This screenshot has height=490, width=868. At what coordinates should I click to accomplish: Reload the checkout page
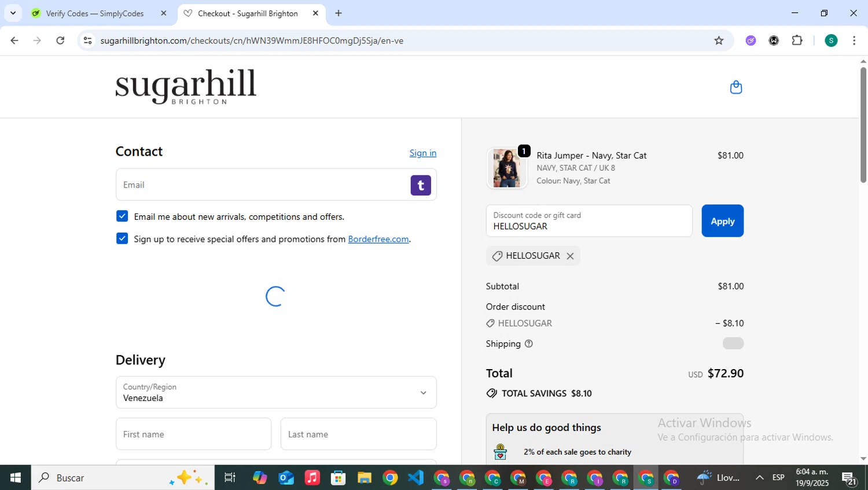click(60, 40)
